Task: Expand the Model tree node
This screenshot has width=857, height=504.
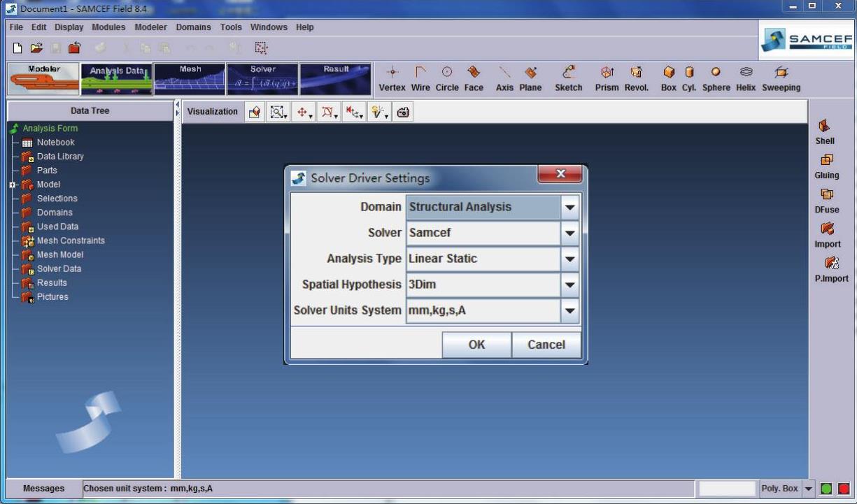Action: (x=12, y=185)
